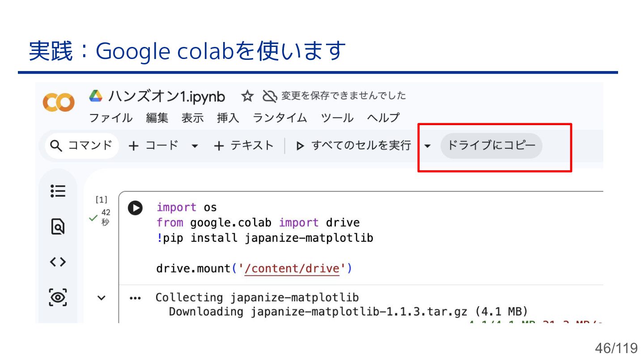Add a code cell with + コード
This screenshot has height=362, width=644.
[x=153, y=146]
